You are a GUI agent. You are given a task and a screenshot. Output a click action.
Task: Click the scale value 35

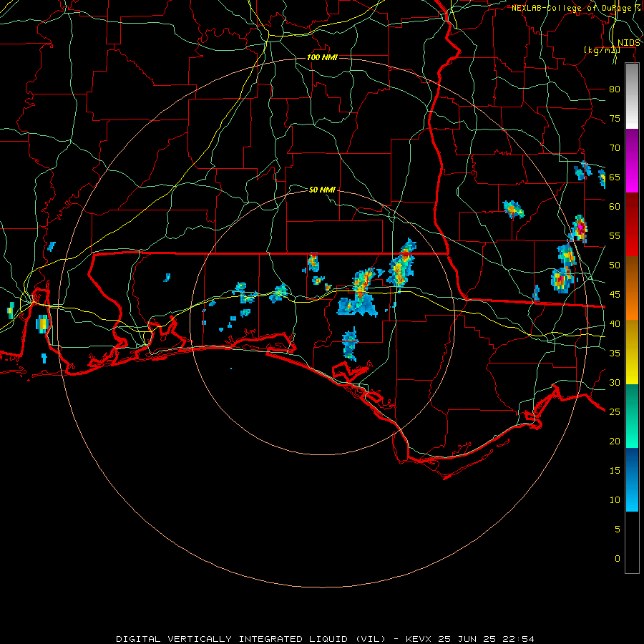615,353
